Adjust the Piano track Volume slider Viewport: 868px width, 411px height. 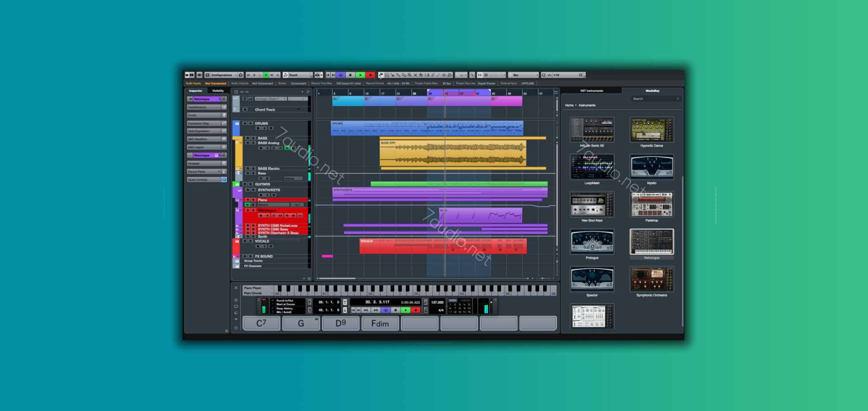(274, 205)
